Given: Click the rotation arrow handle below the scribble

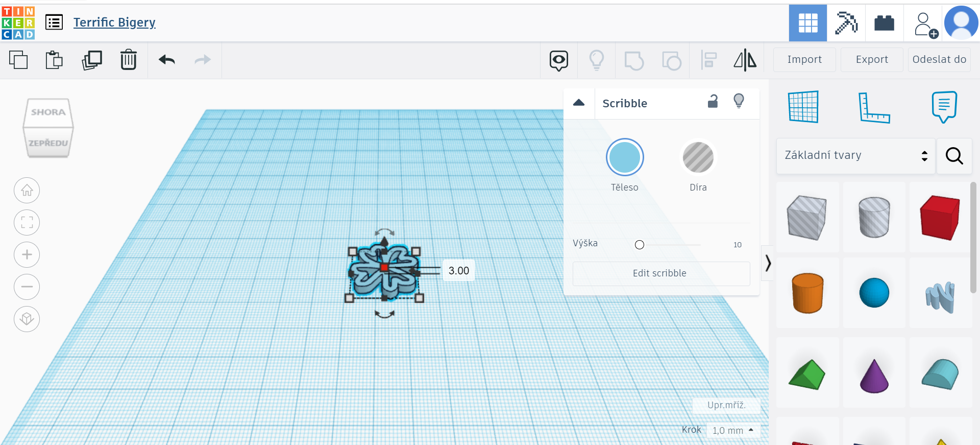Looking at the screenshot, I should (384, 314).
